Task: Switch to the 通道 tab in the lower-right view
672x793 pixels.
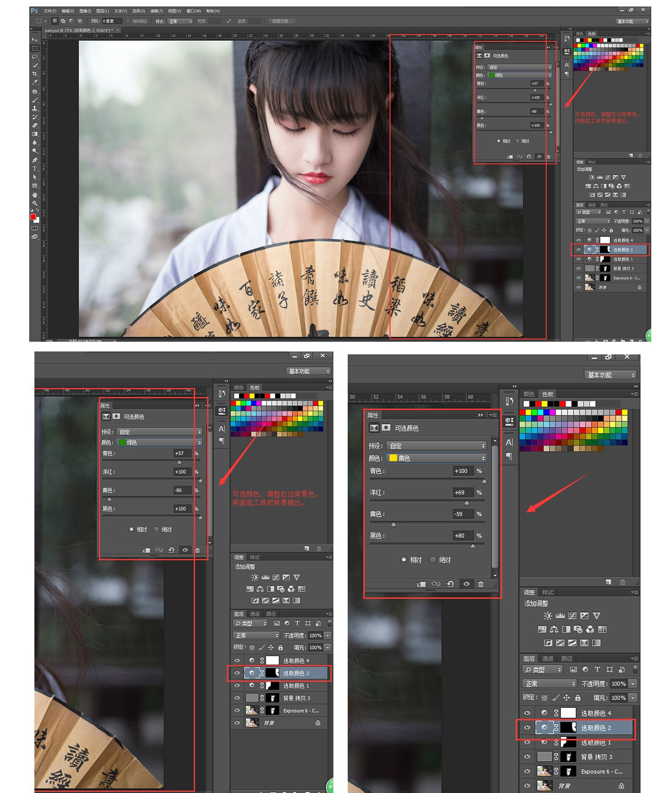Action: (547, 659)
